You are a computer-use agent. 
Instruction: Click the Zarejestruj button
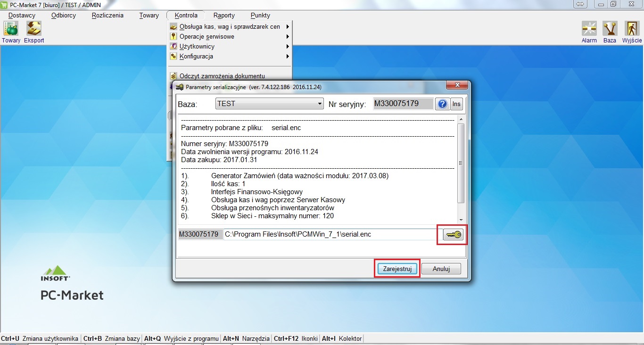click(x=397, y=269)
